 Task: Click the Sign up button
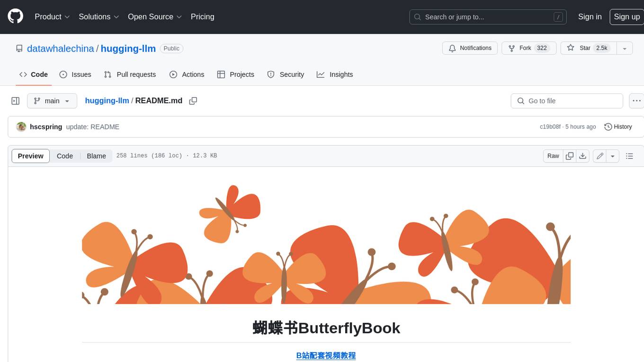click(626, 17)
